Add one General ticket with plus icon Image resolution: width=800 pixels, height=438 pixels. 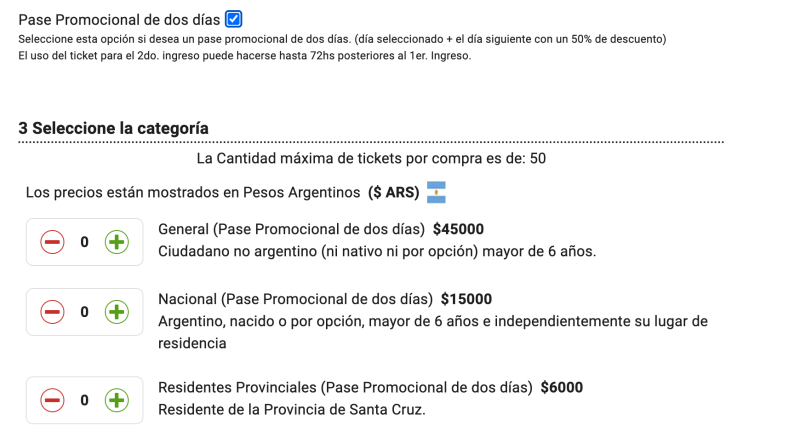pyautogui.click(x=117, y=242)
